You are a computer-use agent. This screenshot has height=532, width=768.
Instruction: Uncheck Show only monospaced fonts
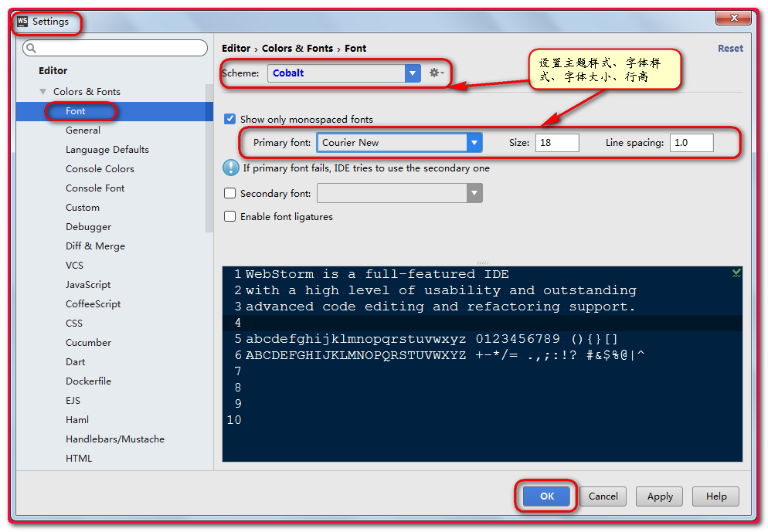pyautogui.click(x=229, y=119)
